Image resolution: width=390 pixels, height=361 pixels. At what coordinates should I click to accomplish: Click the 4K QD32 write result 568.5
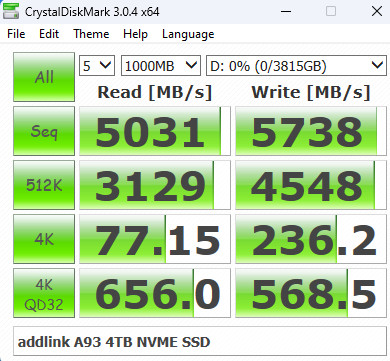coord(311,293)
